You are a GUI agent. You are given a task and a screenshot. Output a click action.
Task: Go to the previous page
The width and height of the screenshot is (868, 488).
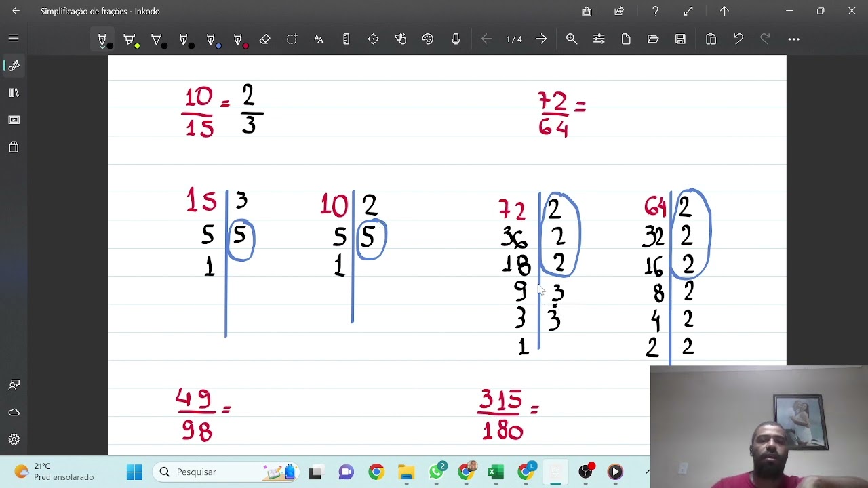(x=487, y=39)
